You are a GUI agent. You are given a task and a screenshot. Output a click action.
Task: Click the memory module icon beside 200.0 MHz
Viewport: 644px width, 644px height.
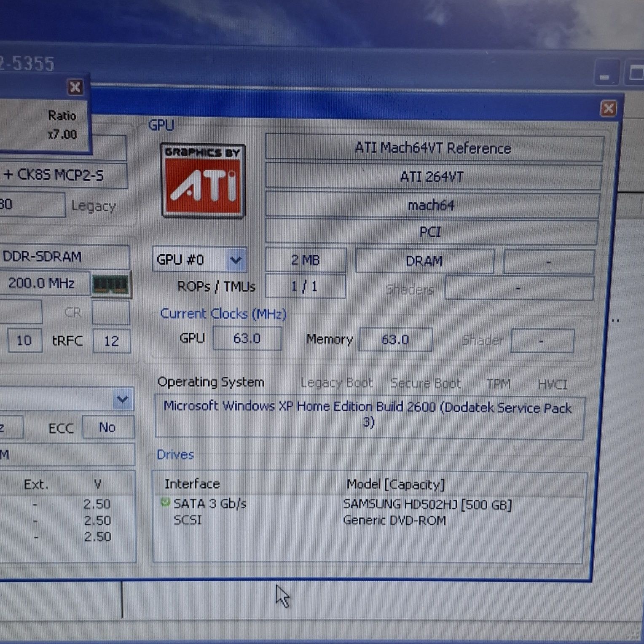coord(110,285)
